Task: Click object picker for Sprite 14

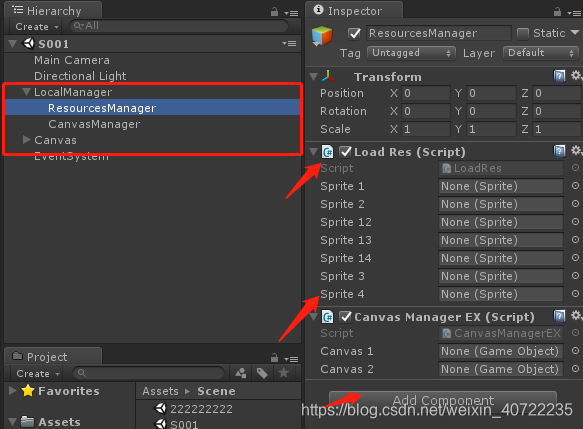Action: pyautogui.click(x=575, y=258)
